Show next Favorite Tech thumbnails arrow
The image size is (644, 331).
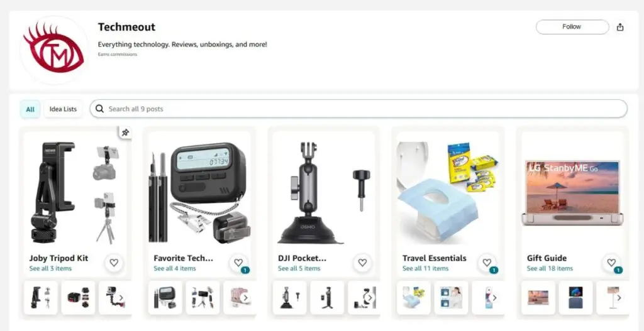coord(245,298)
